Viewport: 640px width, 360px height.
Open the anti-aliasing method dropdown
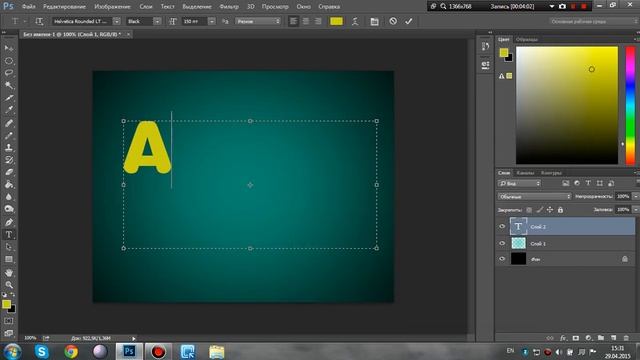(258, 21)
